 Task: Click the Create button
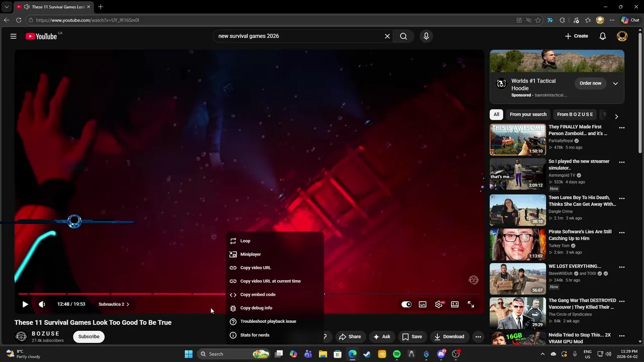[x=577, y=36]
